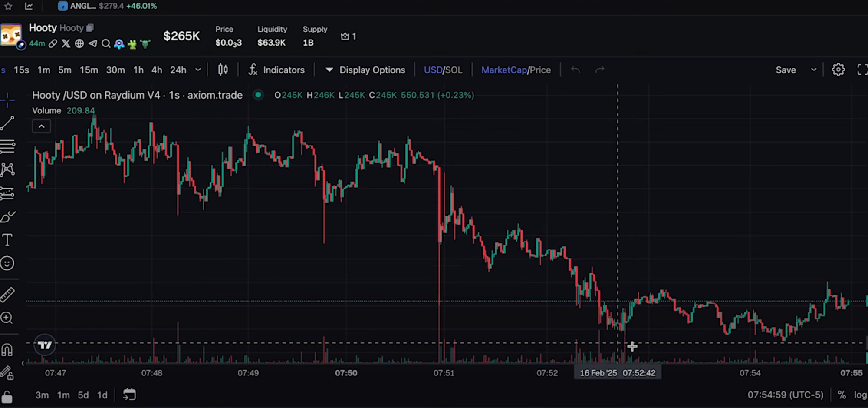Open Hooty's Telegram link

pyautogui.click(x=93, y=44)
